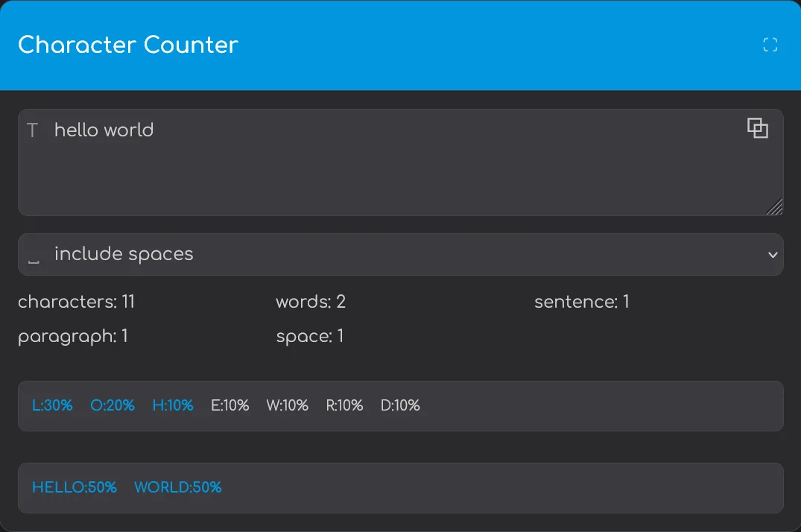This screenshot has width=801, height=532.
Task: Click the E:10% letter stat
Action: click(x=230, y=405)
